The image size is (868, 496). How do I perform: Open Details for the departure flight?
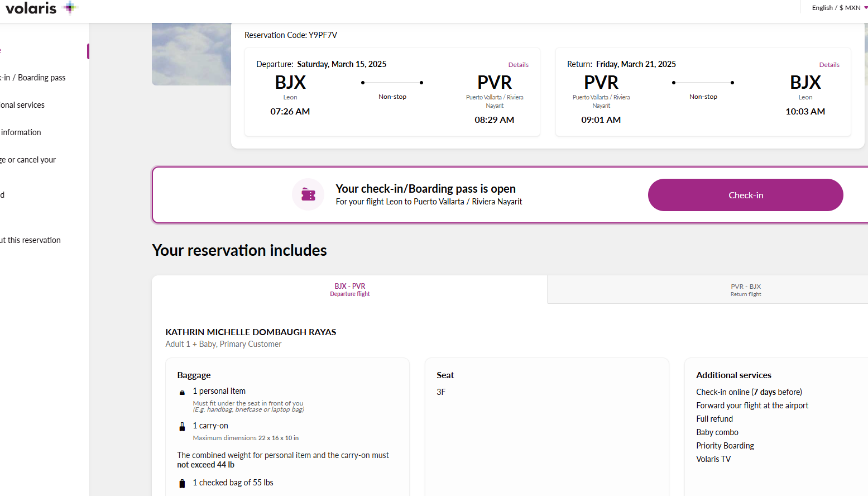tap(518, 64)
